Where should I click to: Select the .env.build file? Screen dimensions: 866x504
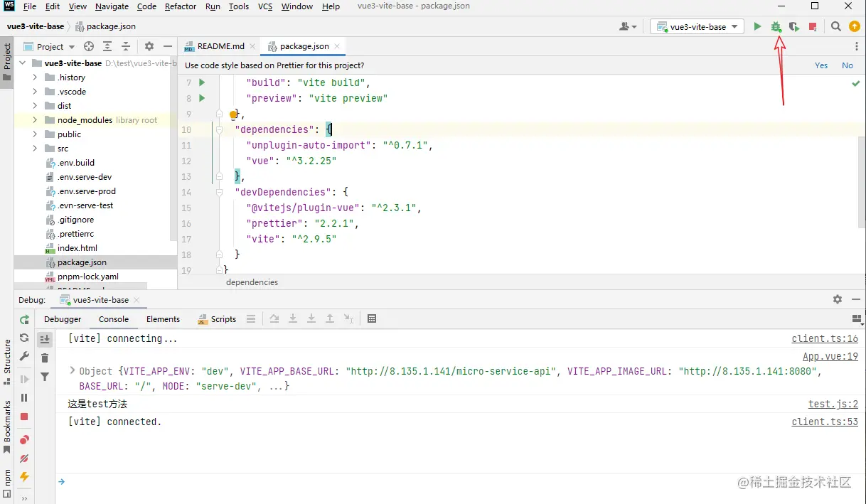(x=75, y=163)
